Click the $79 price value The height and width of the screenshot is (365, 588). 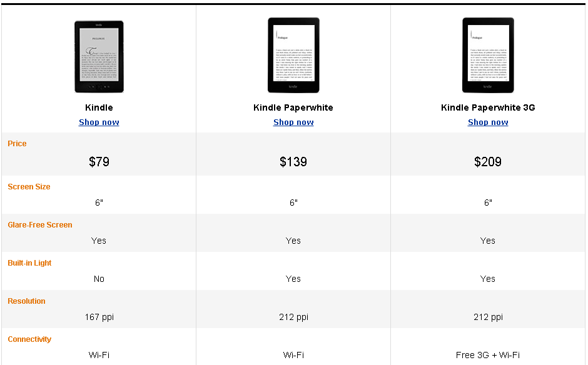tap(99, 162)
